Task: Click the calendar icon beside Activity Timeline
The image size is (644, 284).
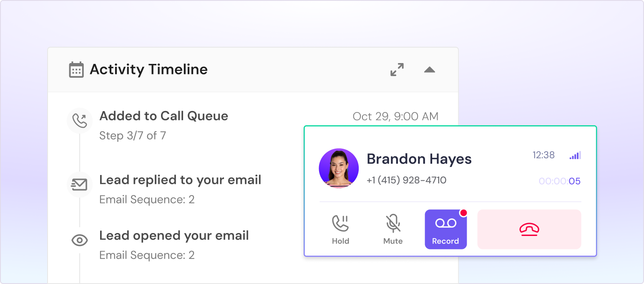Action: pos(76,70)
